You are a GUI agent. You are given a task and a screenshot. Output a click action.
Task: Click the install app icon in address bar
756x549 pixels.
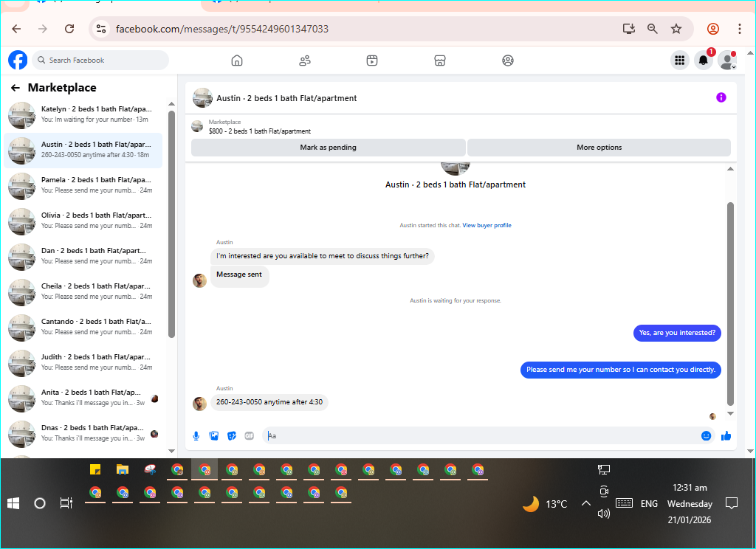click(629, 29)
